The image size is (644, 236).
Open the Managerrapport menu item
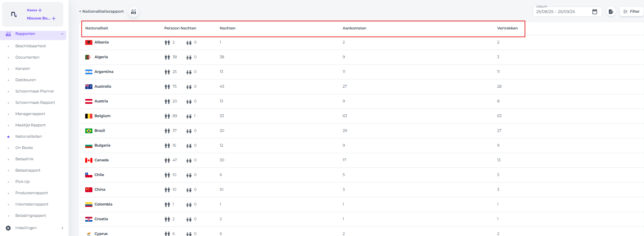coord(30,114)
